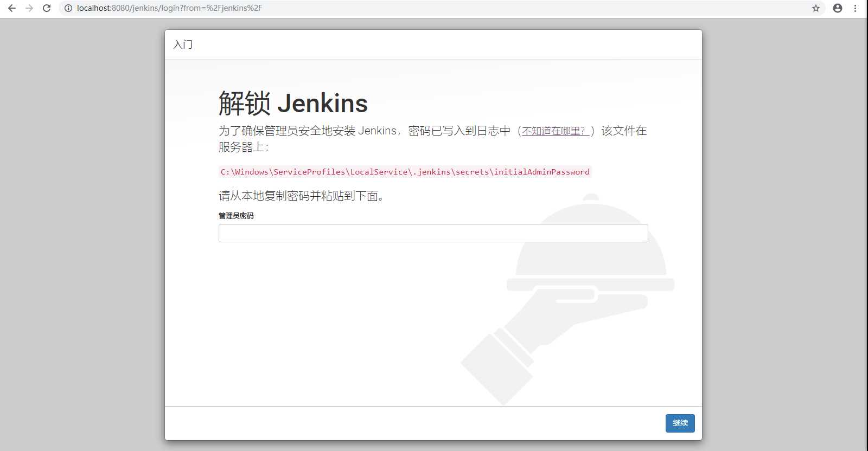868x451 pixels.
Task: Open the 不知道在哪里? help link
Action: coord(555,131)
